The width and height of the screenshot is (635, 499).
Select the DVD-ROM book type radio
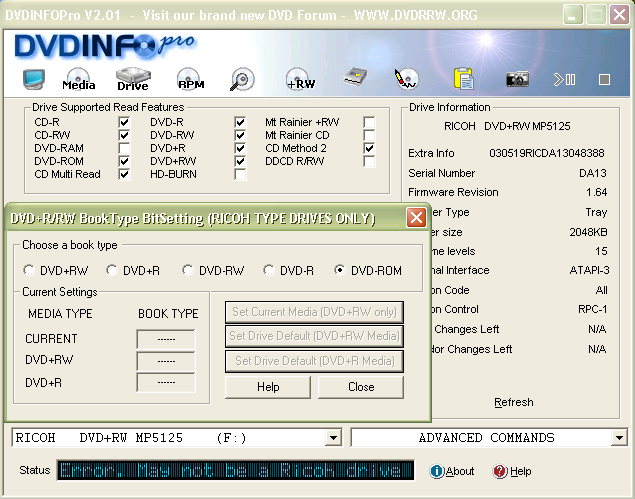(339, 270)
